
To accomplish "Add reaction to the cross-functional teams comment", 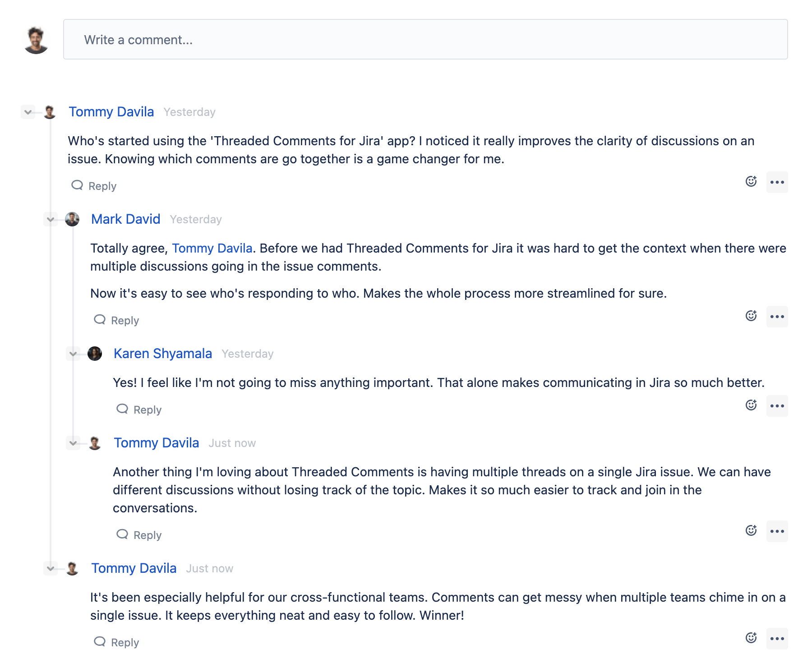I will tap(751, 638).
